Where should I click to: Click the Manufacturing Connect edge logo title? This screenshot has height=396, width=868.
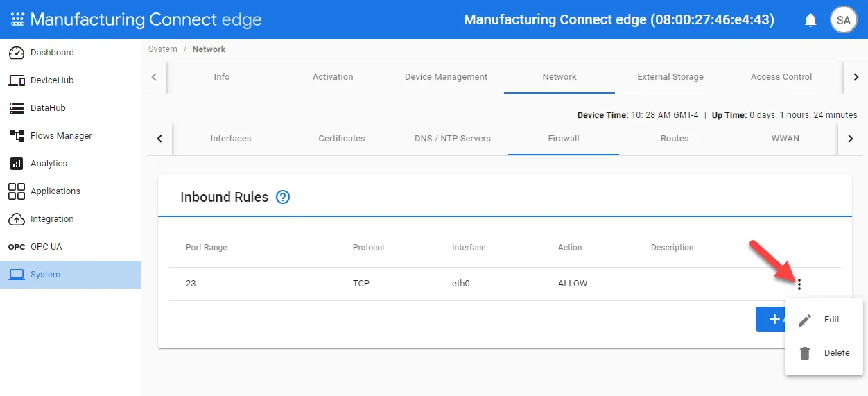click(146, 19)
